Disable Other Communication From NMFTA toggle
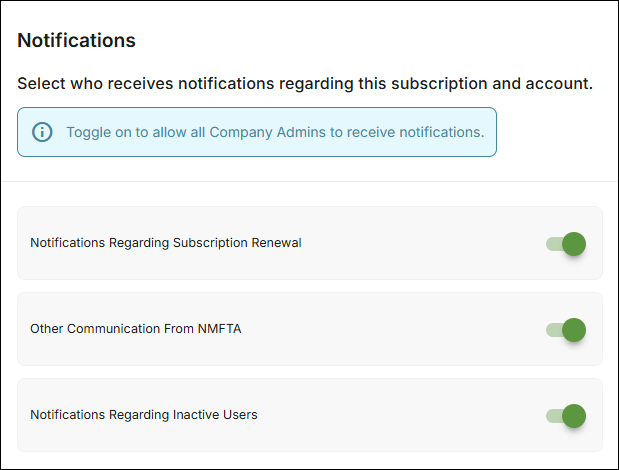 pyautogui.click(x=566, y=330)
